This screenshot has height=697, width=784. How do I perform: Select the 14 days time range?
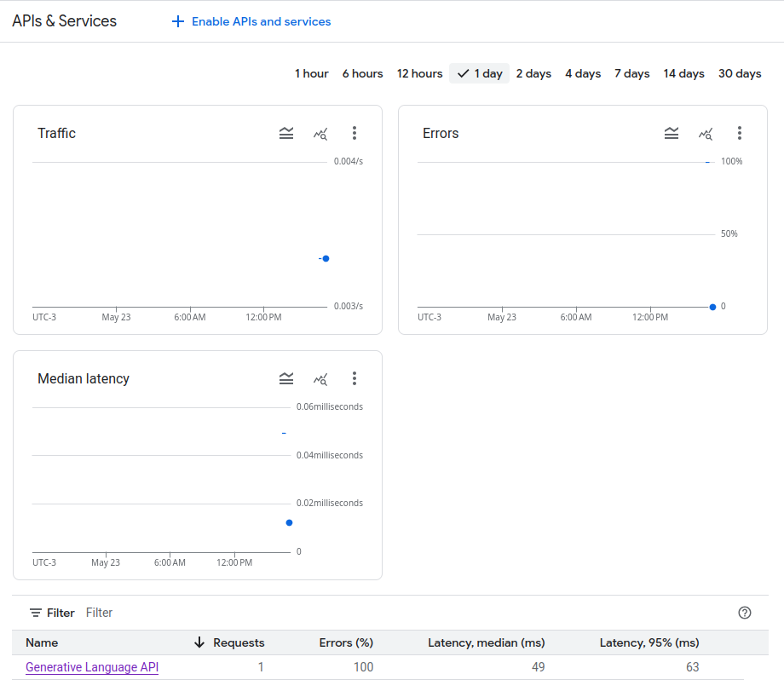[683, 73]
